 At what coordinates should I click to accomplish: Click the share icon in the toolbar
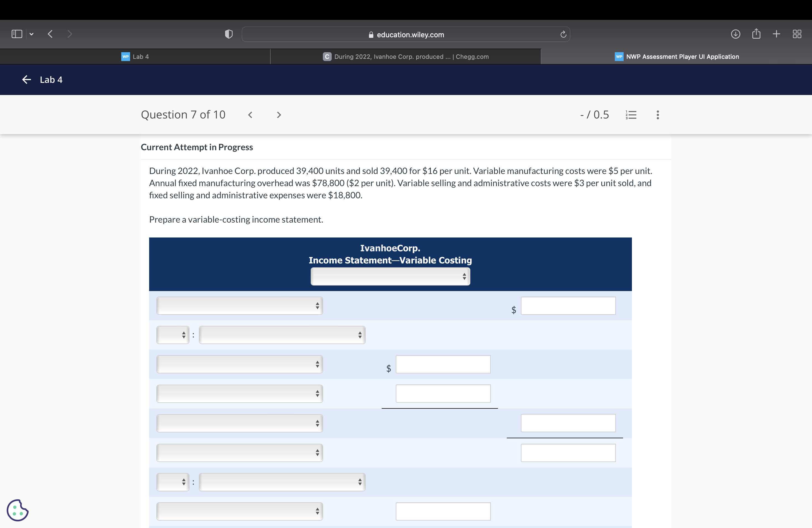coord(756,34)
